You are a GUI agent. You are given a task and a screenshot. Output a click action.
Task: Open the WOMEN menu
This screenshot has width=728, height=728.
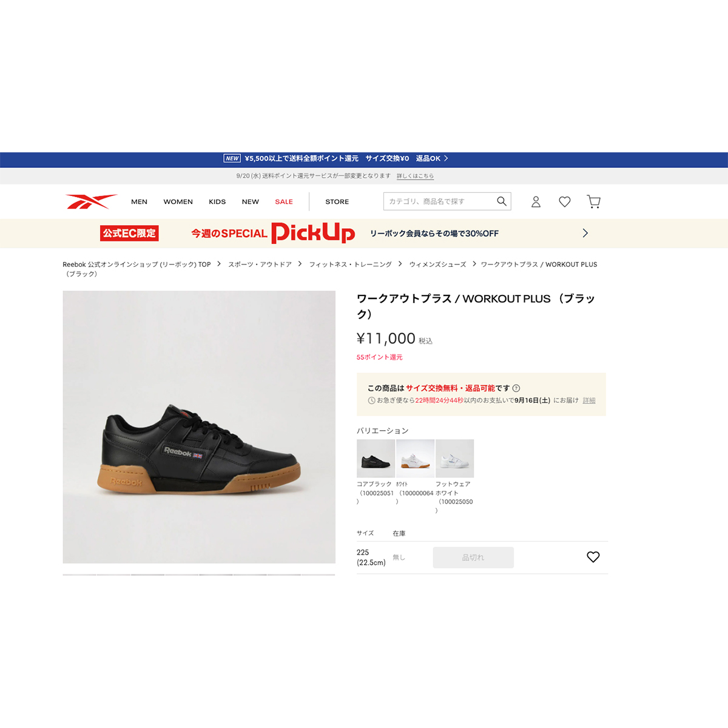pos(178,201)
